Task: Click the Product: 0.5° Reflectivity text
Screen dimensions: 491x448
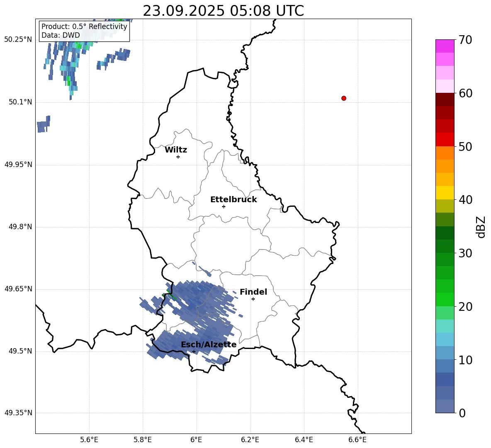Action: pyautogui.click(x=84, y=27)
